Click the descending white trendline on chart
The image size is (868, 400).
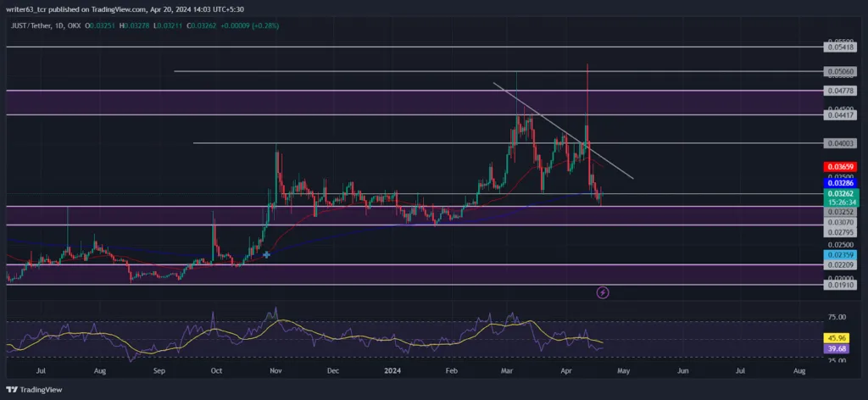pos(563,131)
